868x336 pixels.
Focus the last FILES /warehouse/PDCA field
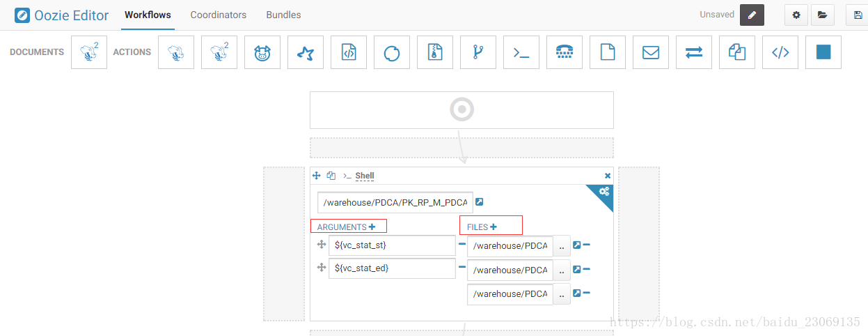pos(510,294)
